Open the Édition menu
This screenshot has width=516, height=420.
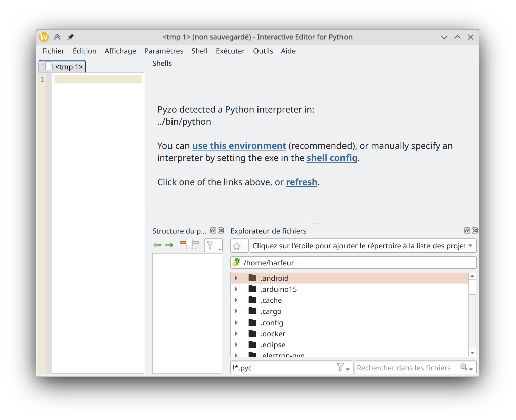pyautogui.click(x=84, y=51)
